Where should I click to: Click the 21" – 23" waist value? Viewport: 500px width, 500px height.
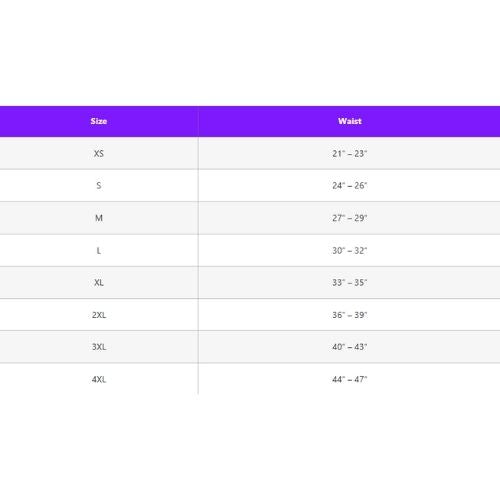pyautogui.click(x=350, y=154)
